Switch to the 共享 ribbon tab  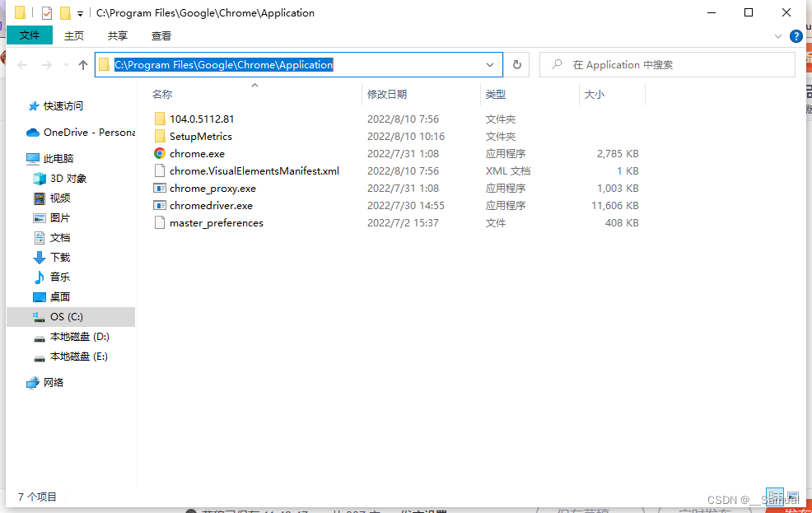click(x=118, y=35)
